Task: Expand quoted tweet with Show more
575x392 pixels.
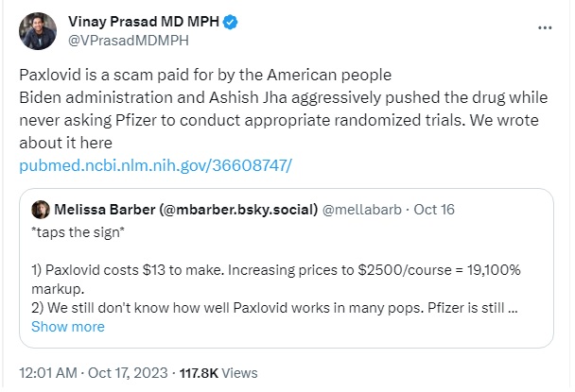Action: (67, 327)
